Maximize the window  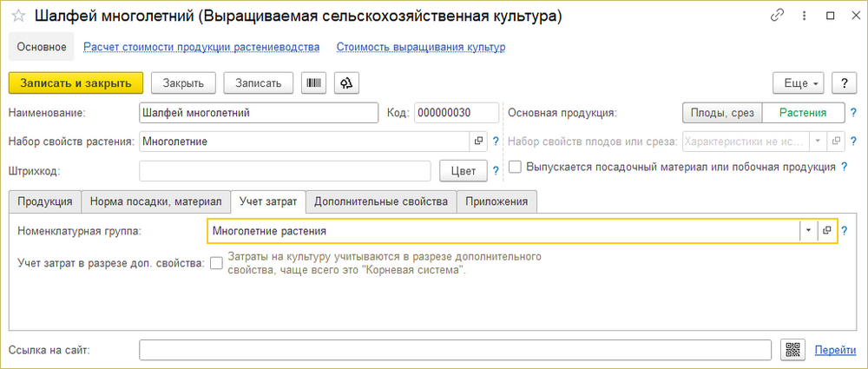[x=831, y=16]
